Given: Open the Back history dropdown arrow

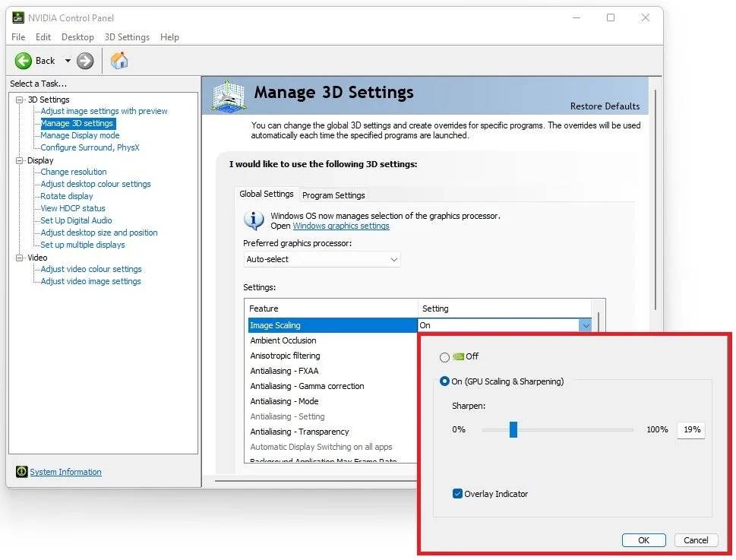Looking at the screenshot, I should click(68, 61).
